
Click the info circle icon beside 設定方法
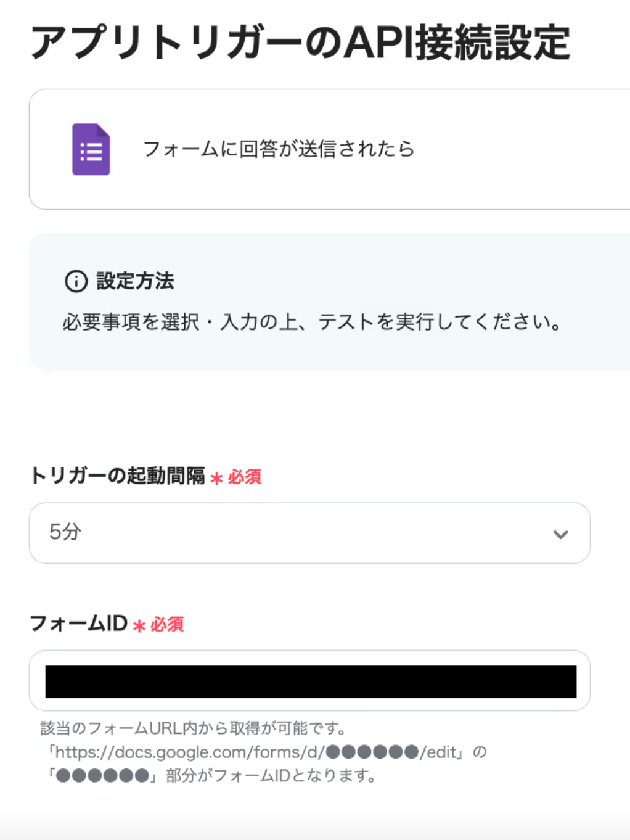pos(76,281)
